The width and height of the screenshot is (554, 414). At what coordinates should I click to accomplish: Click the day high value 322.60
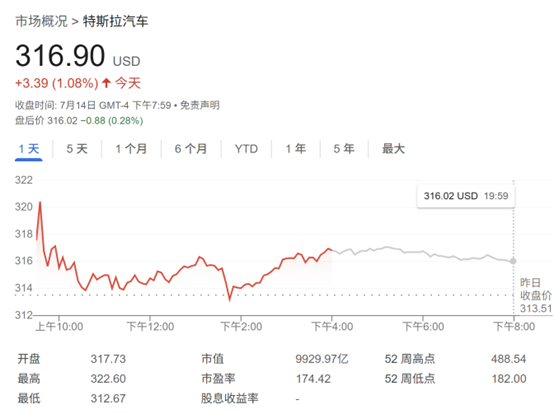click(108, 379)
